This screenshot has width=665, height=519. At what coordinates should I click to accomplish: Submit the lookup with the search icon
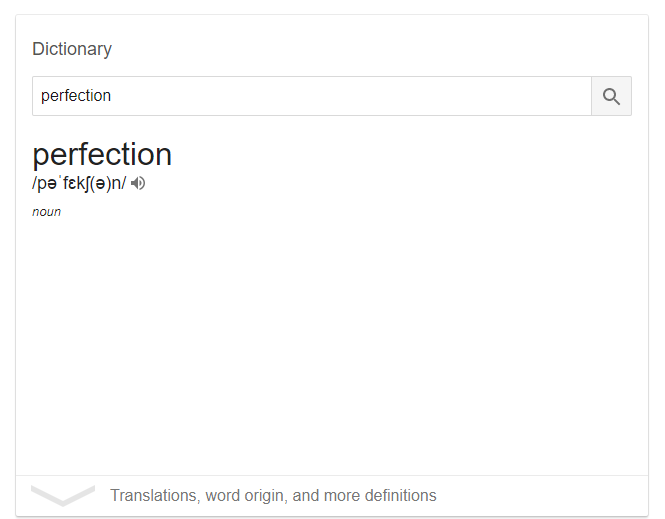coord(611,96)
